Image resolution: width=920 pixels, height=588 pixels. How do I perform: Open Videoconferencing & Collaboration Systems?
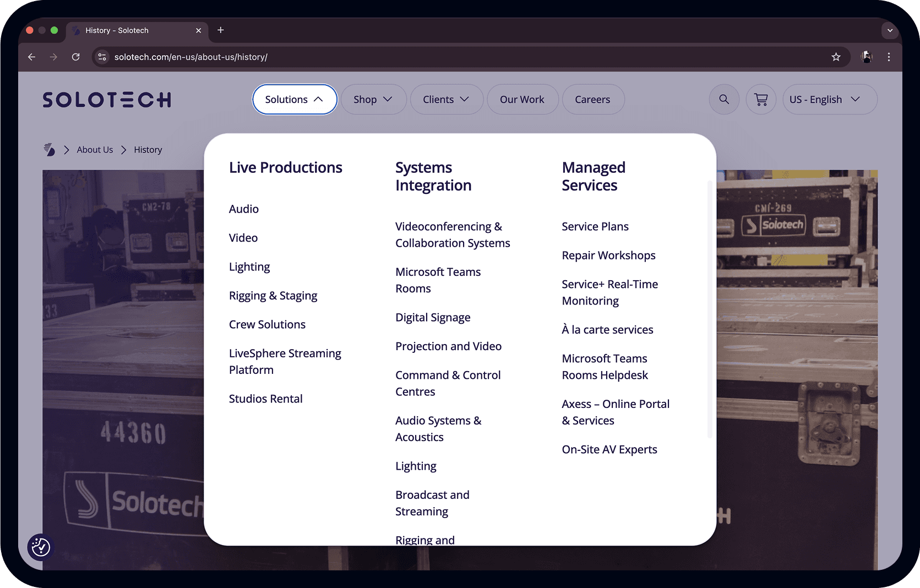453,235
